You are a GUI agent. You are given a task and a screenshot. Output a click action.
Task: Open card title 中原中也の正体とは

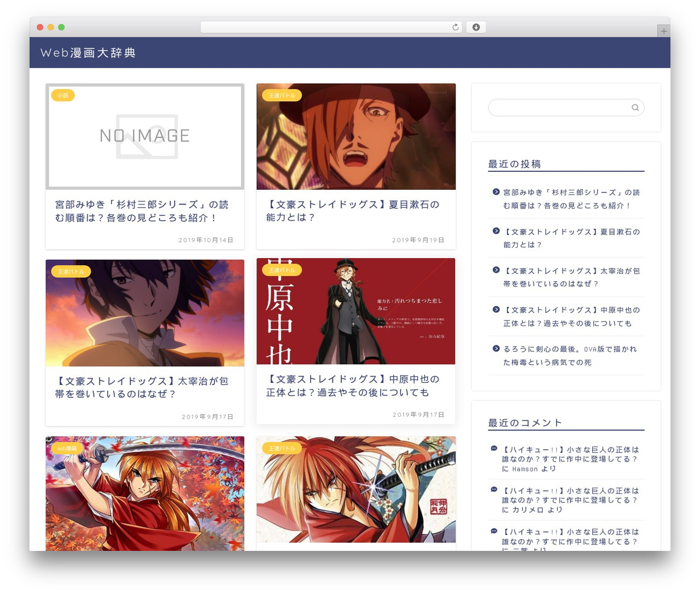(353, 386)
